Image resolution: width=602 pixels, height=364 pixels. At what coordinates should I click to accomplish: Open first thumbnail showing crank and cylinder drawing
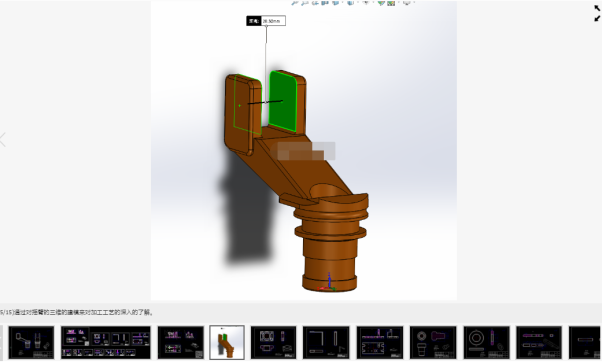point(31,342)
